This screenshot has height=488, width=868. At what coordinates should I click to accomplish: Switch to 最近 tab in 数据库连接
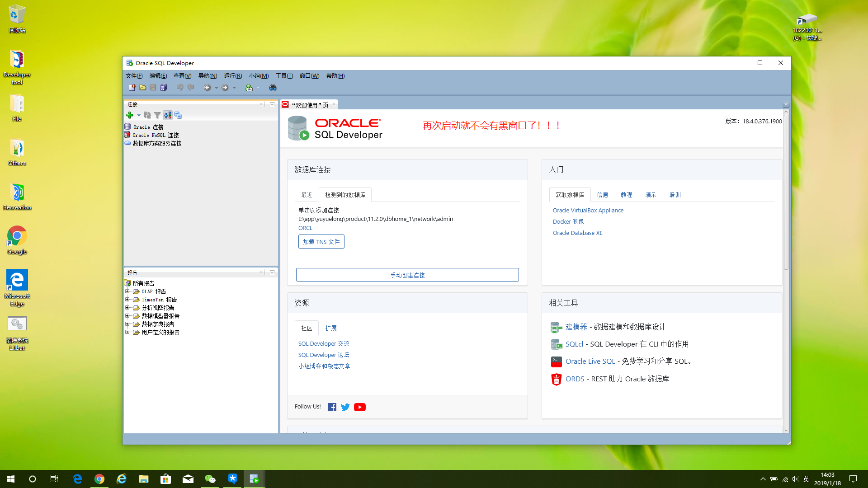tap(307, 194)
